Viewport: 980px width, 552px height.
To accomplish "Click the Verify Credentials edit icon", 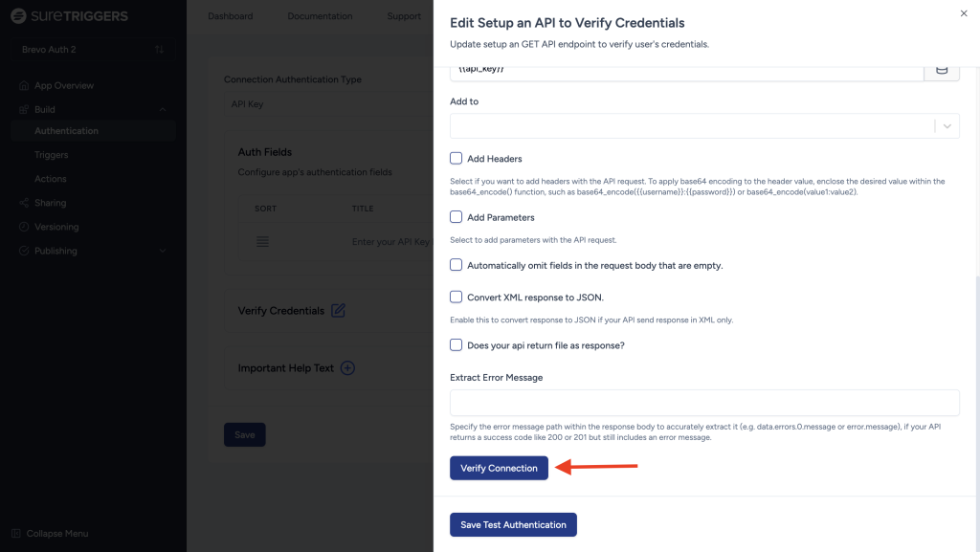I will pyautogui.click(x=338, y=311).
